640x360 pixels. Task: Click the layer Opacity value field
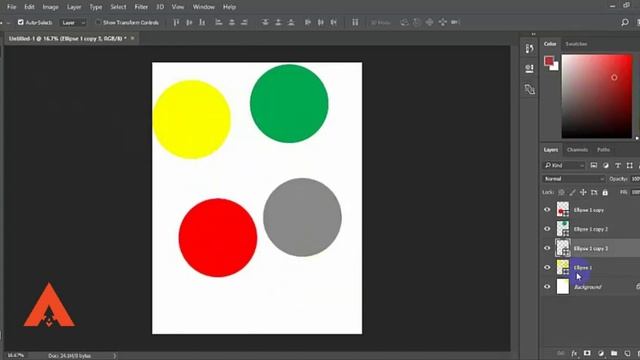click(635, 179)
